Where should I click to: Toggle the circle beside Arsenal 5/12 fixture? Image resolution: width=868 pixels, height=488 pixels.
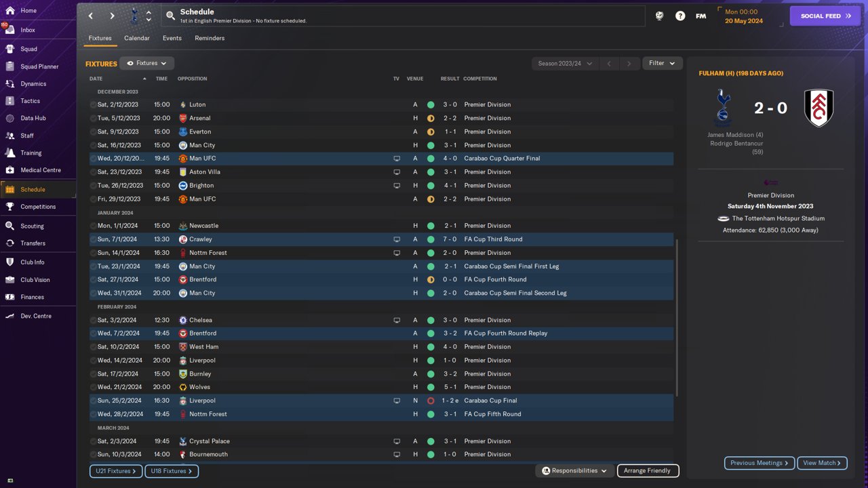click(x=94, y=119)
